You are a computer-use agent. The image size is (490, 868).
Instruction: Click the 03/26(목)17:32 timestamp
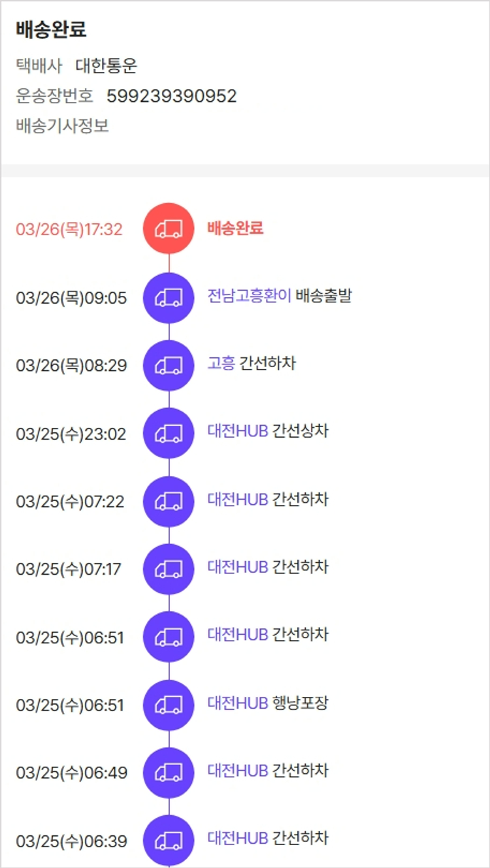pos(69,229)
